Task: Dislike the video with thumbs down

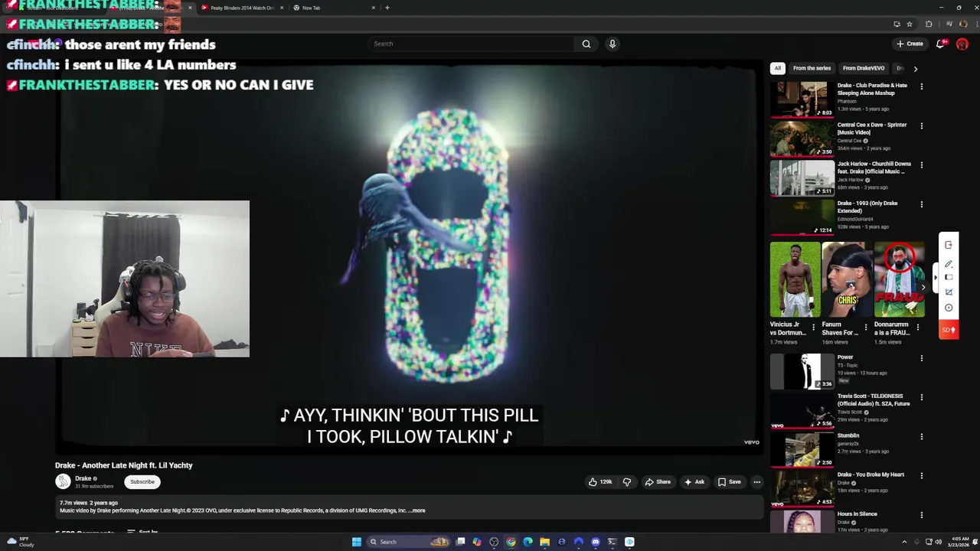Action: 627,482
